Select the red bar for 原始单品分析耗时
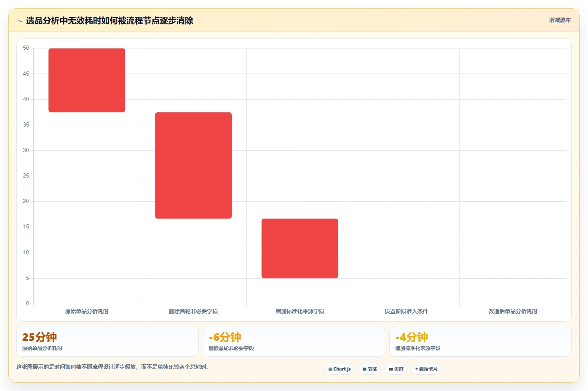This screenshot has width=588, height=391. 87,80
